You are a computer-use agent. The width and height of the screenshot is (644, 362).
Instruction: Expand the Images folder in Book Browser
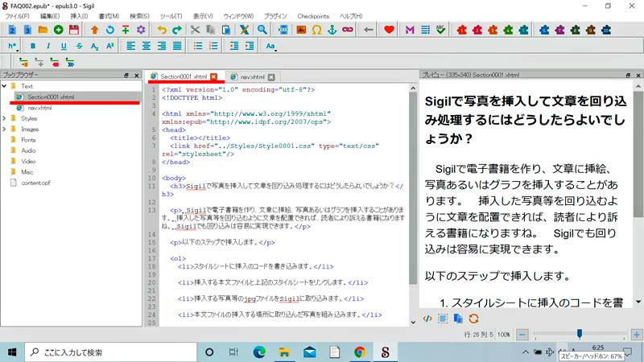[x=5, y=129]
